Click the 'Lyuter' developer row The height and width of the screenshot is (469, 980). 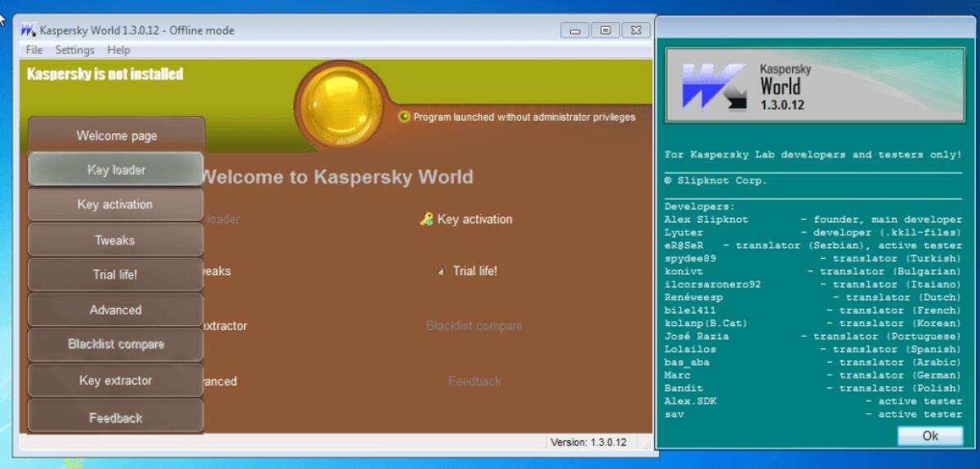pyautogui.click(x=813, y=233)
